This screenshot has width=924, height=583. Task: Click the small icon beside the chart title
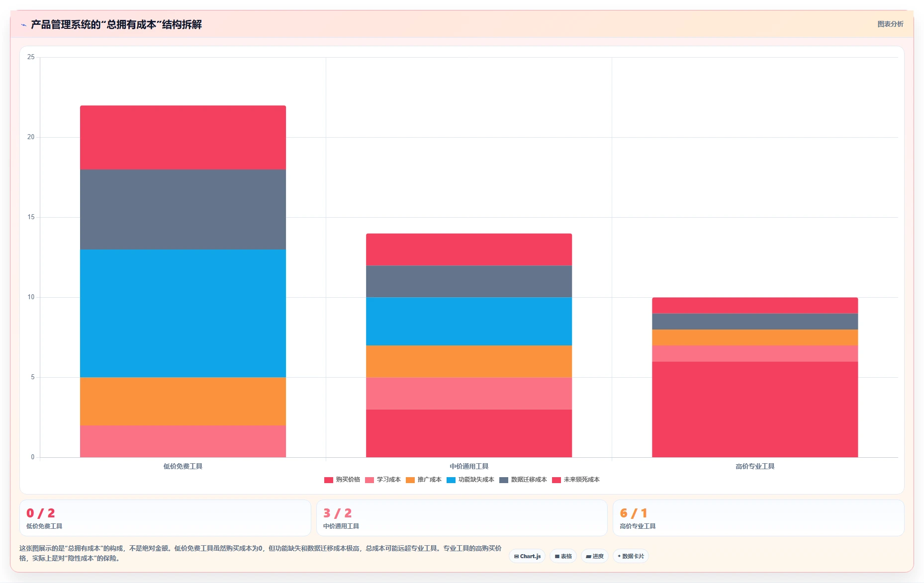(x=23, y=25)
